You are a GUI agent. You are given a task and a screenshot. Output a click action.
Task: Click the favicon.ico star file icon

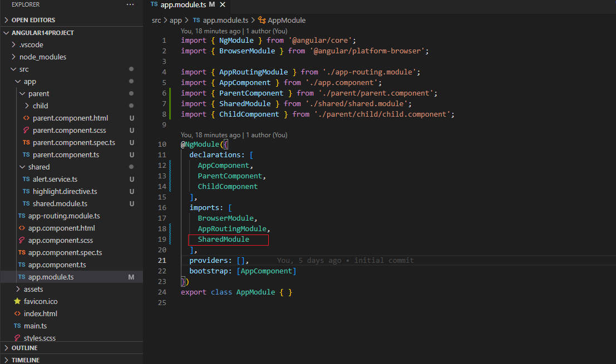17,301
